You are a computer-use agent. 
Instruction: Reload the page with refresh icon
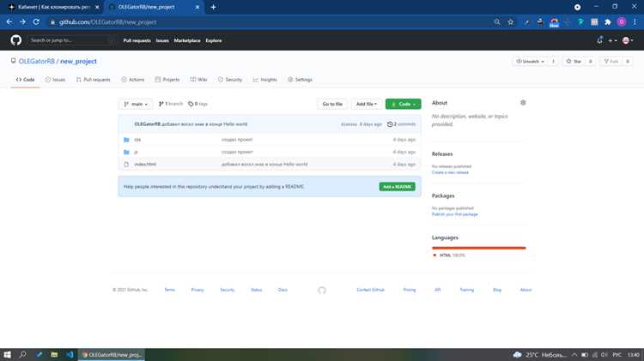point(36,21)
